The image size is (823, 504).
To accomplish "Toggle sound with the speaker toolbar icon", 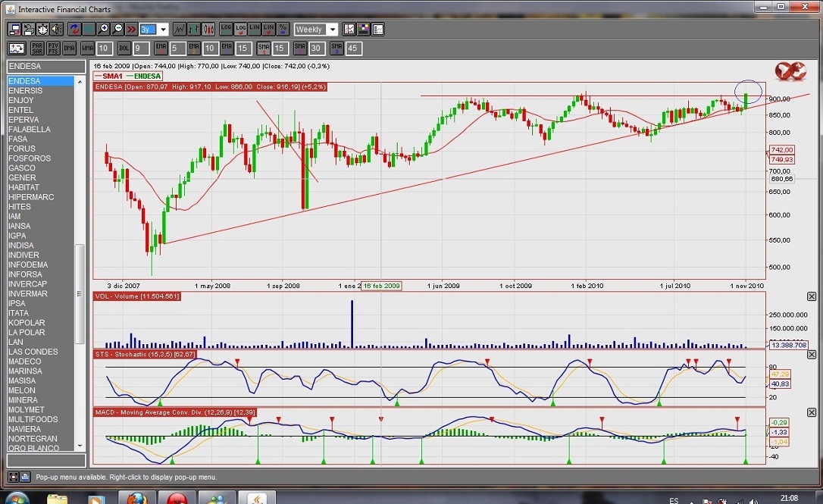I will pyautogui.click(x=57, y=30).
